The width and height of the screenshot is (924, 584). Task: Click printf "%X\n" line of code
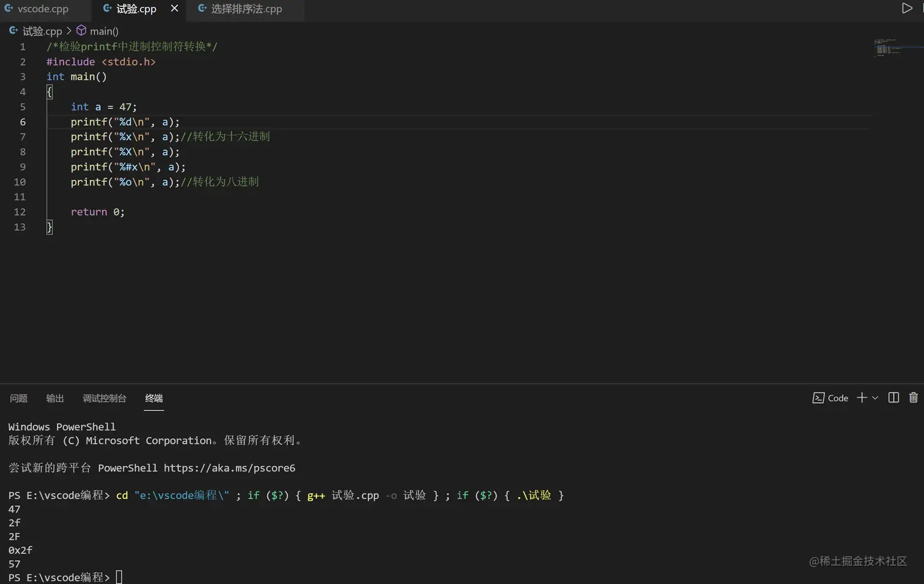tap(125, 151)
